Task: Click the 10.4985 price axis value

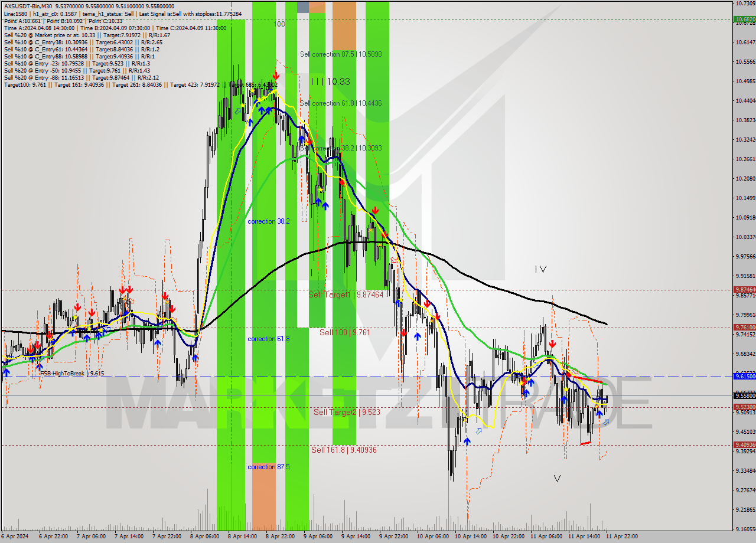Action: 745,81
